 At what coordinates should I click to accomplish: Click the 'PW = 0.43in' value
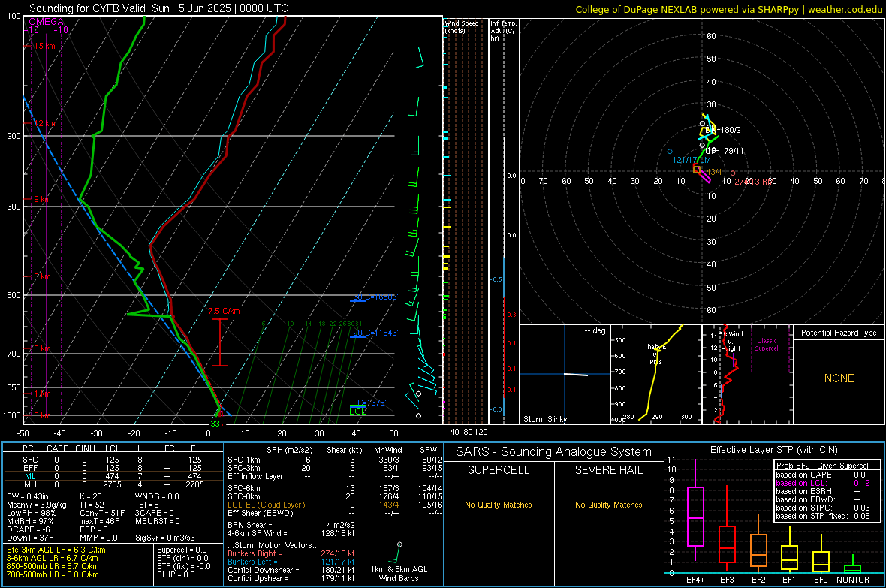(x=28, y=496)
